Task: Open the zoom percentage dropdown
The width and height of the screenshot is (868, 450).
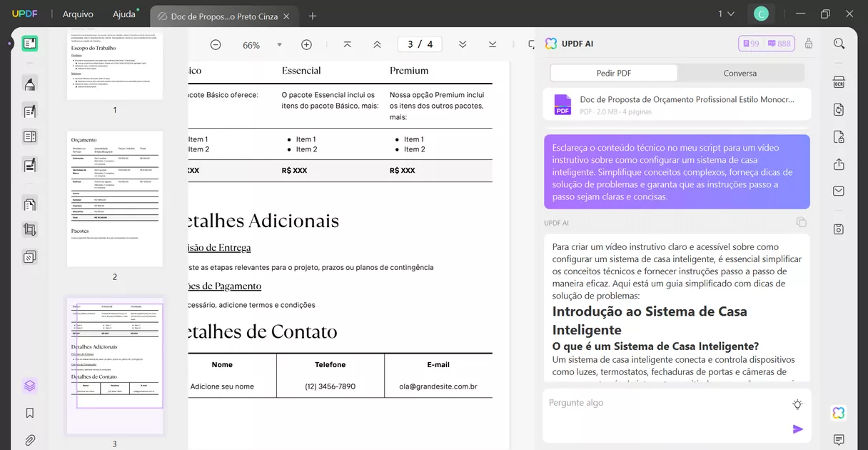Action: pyautogui.click(x=279, y=44)
